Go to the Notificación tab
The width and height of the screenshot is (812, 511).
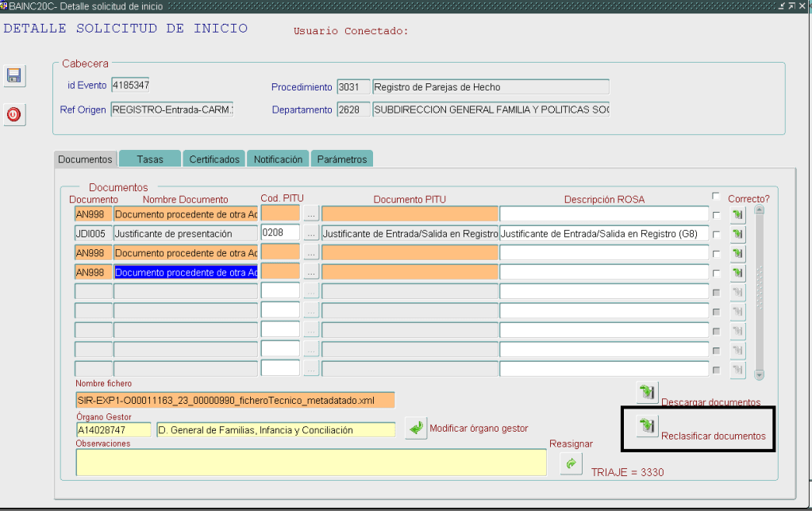[x=278, y=159]
